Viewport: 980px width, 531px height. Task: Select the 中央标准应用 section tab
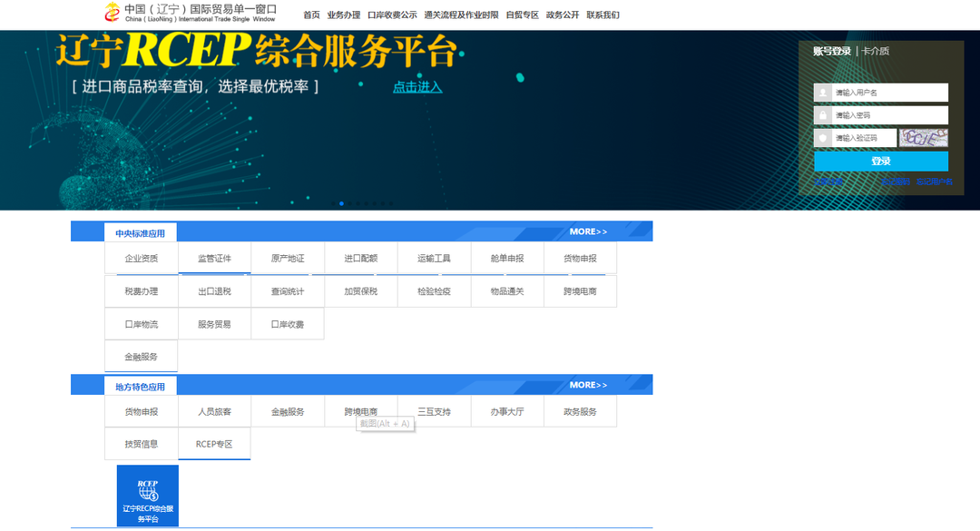click(x=140, y=232)
